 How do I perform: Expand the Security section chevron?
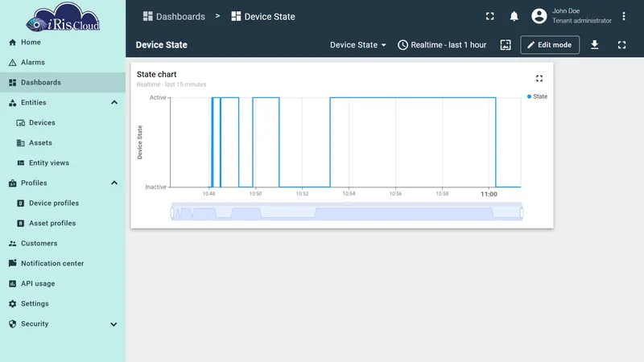tap(114, 324)
